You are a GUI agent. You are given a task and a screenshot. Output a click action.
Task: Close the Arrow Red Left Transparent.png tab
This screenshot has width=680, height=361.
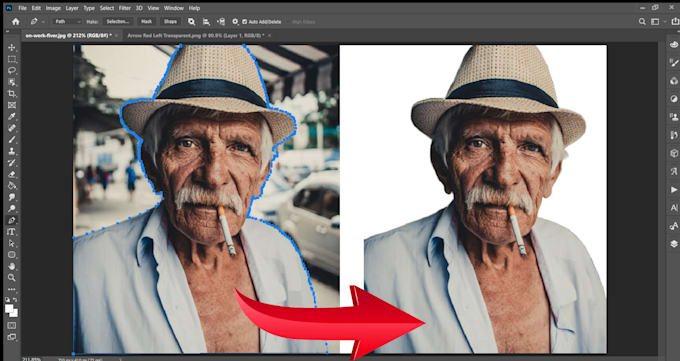(x=269, y=36)
